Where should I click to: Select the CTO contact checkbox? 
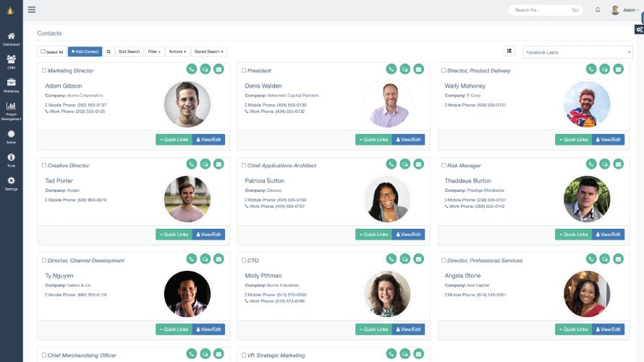pyautogui.click(x=244, y=260)
